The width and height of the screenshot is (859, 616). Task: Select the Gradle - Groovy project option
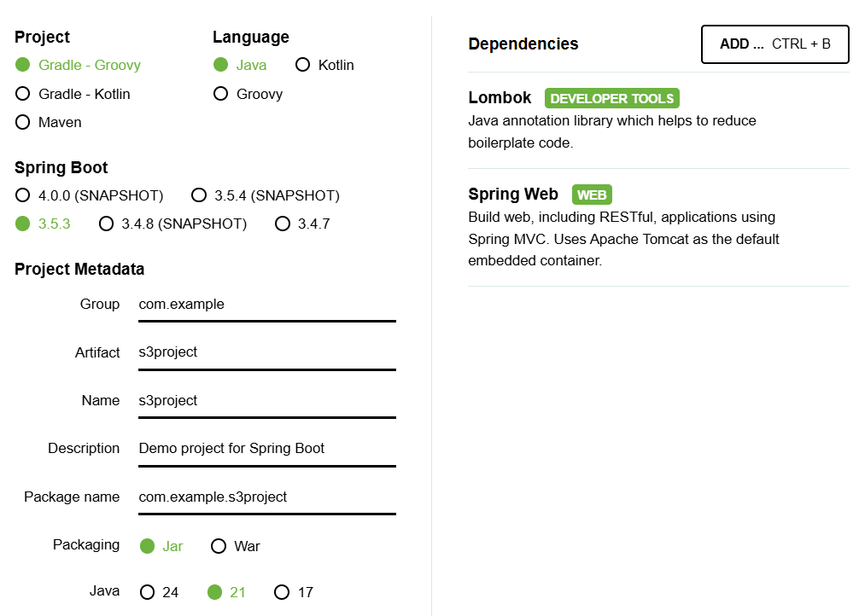(23, 65)
